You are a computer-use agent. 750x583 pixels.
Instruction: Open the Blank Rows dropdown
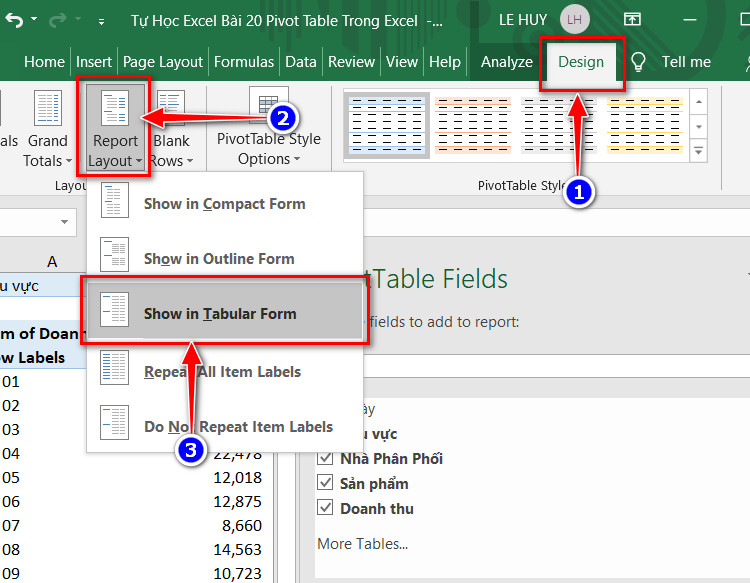pyautogui.click(x=171, y=129)
